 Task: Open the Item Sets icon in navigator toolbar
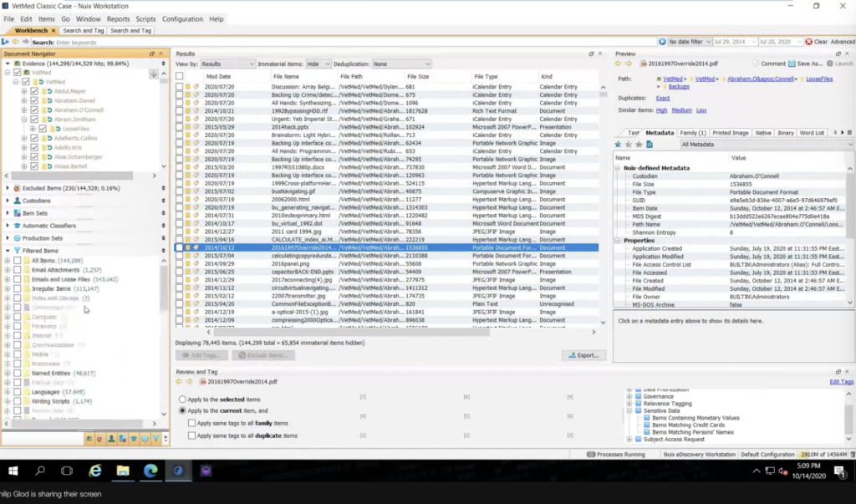(122, 439)
